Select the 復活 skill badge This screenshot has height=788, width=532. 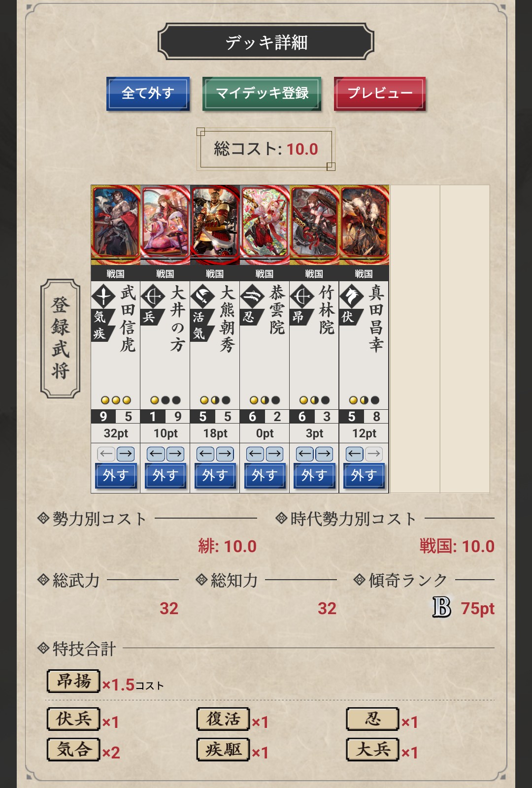[223, 719]
